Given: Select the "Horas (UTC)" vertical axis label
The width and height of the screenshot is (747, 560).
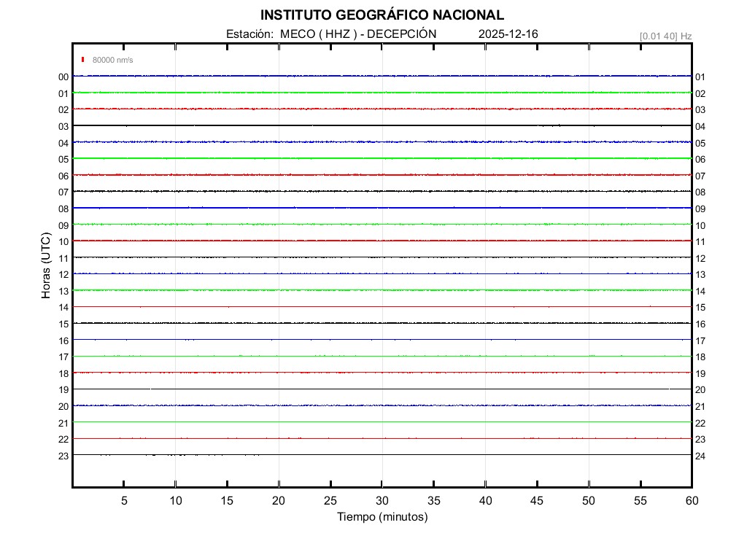Looking at the screenshot, I should point(46,266).
